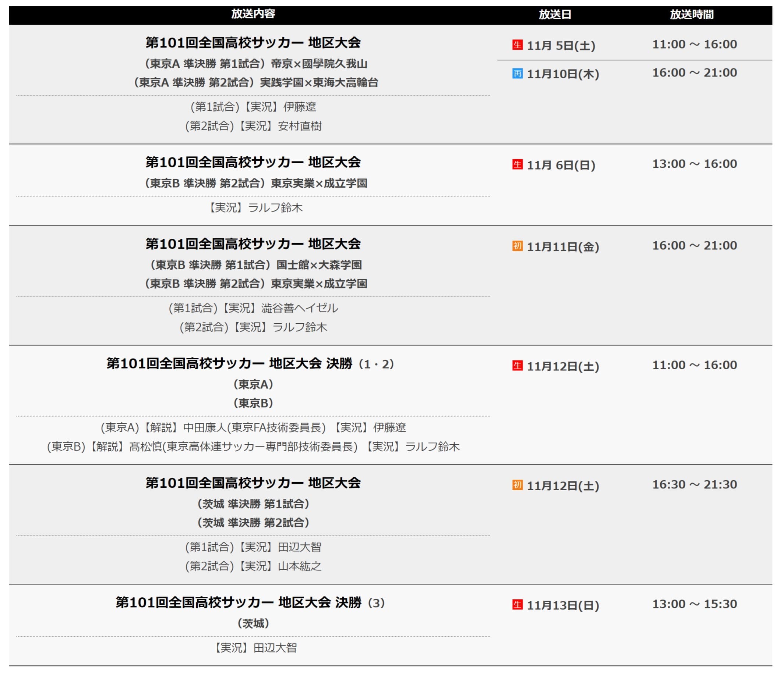This screenshot has width=784, height=679.
Task: Click the red 生 live icon beside 11月 5日(土)
Action: (x=517, y=45)
